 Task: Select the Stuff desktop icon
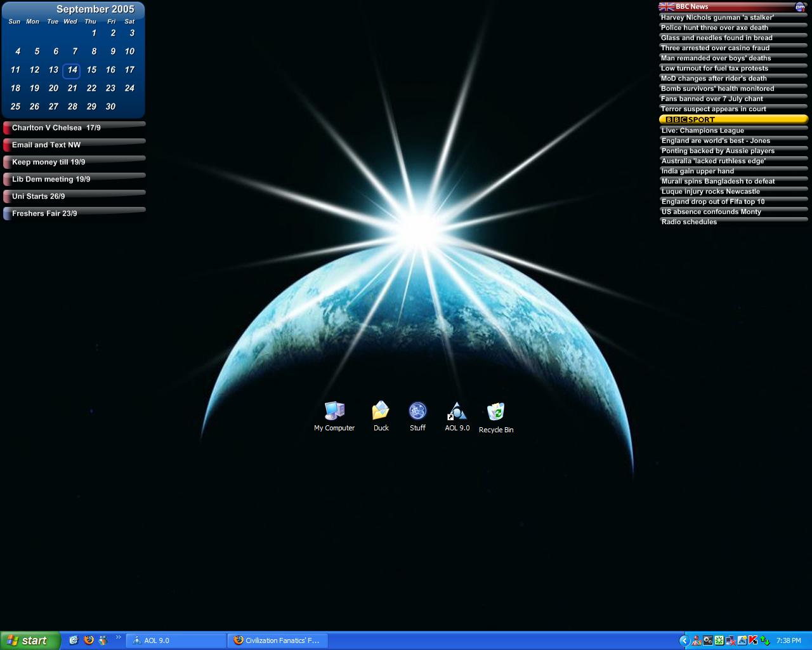point(417,416)
